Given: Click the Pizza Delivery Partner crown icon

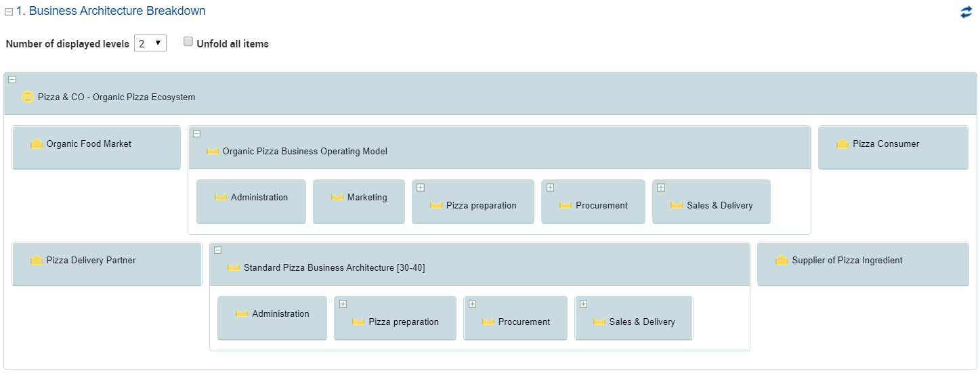Looking at the screenshot, I should (x=37, y=261).
